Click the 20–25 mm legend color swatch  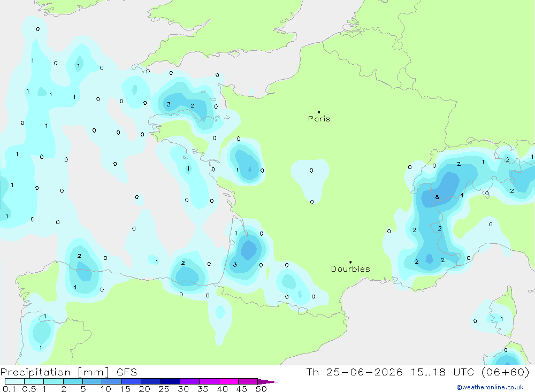(x=150, y=381)
